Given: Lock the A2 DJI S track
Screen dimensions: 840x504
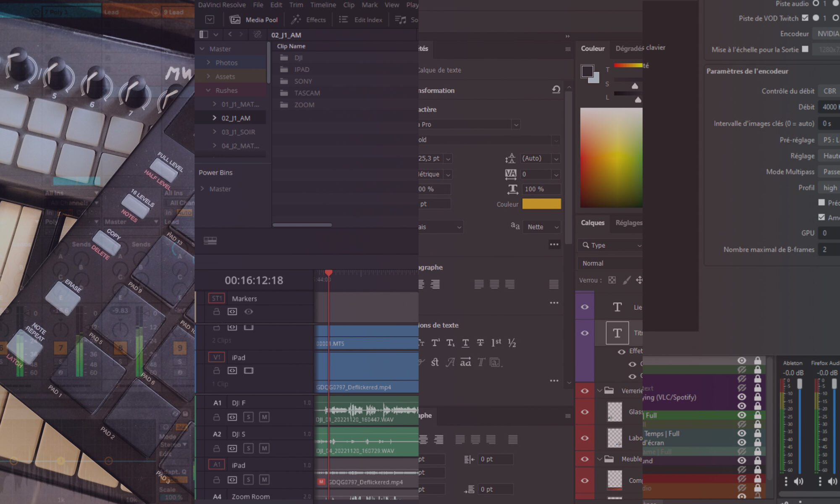Looking at the screenshot, I should [216, 448].
